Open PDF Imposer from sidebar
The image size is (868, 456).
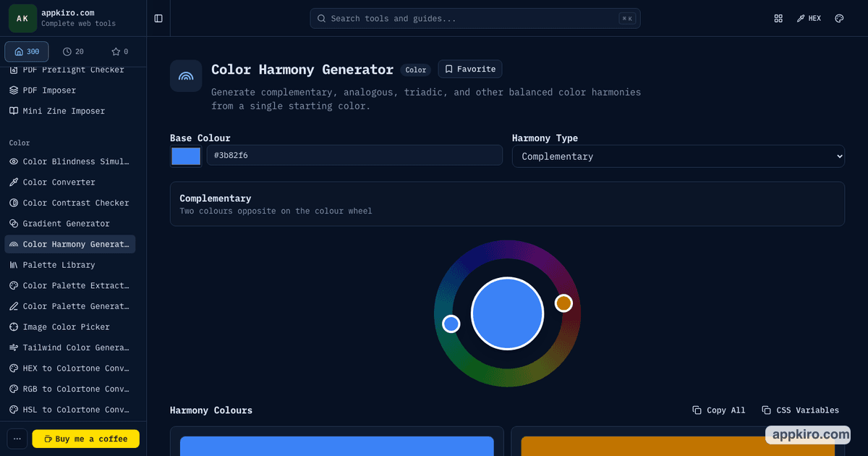pyautogui.click(x=70, y=90)
